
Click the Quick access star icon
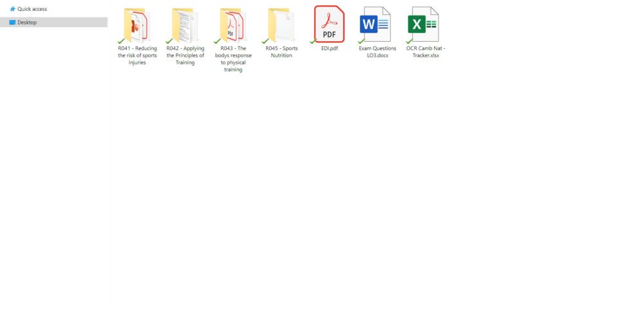[12, 9]
